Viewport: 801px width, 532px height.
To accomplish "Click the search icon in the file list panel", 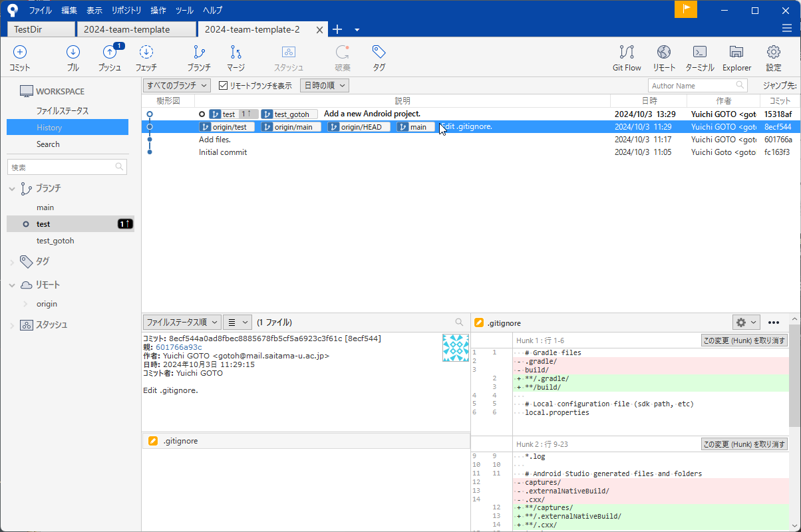I will click(459, 322).
